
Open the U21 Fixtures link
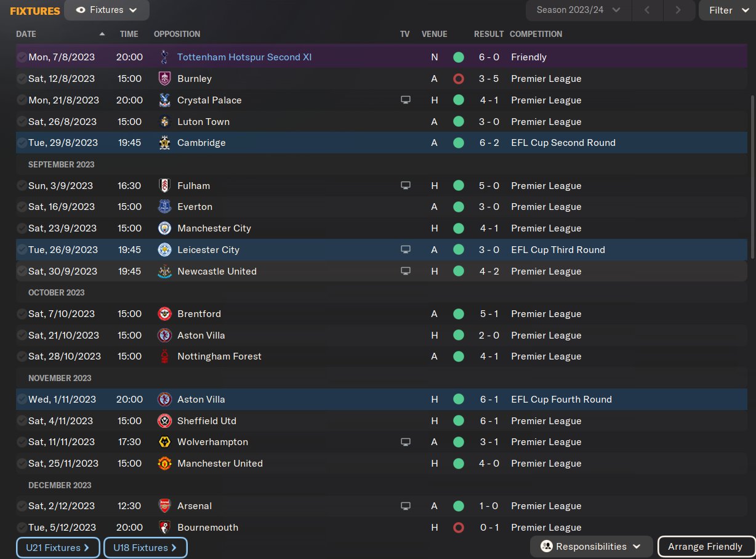click(x=58, y=547)
